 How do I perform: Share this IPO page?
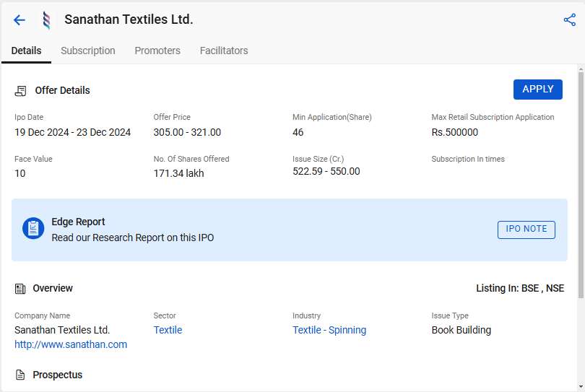pos(569,19)
